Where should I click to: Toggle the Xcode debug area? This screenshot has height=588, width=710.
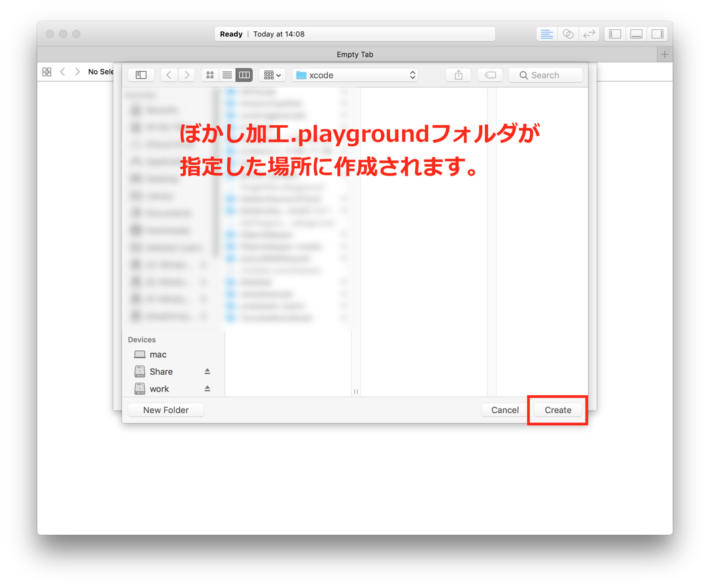636,34
